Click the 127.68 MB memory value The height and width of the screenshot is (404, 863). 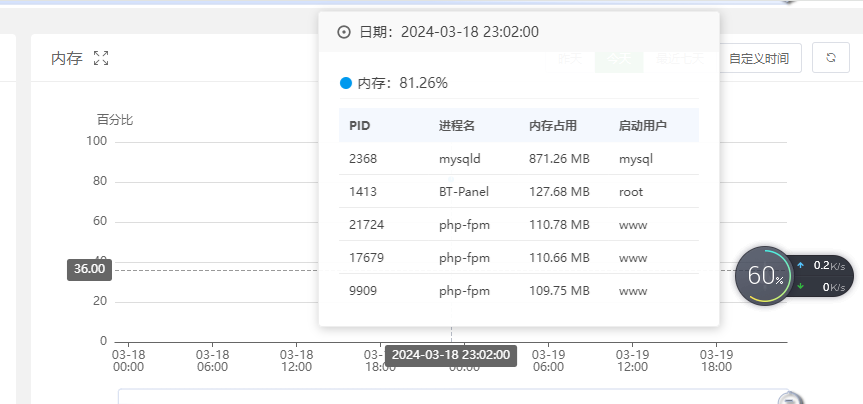(x=559, y=192)
